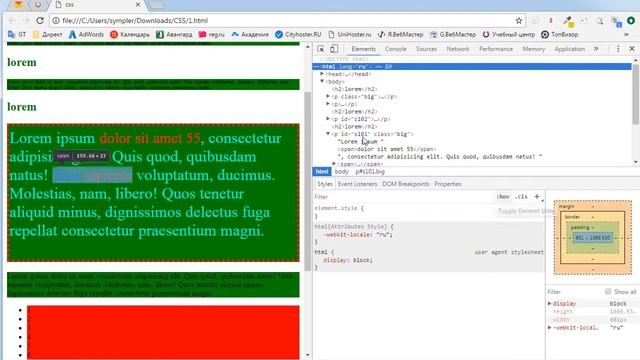Click the green extension icon in toolbar

[x=631, y=20]
